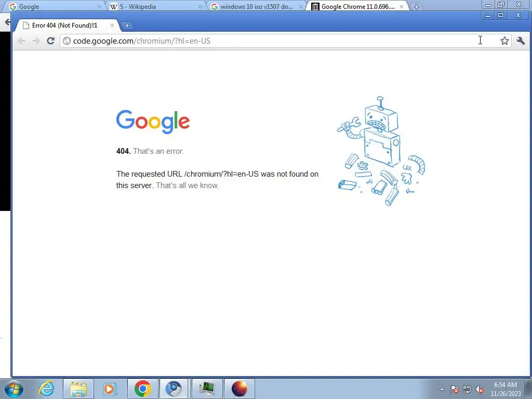The image size is (532, 399).
Task: Add a new tab in the background window
Action: point(417,6)
